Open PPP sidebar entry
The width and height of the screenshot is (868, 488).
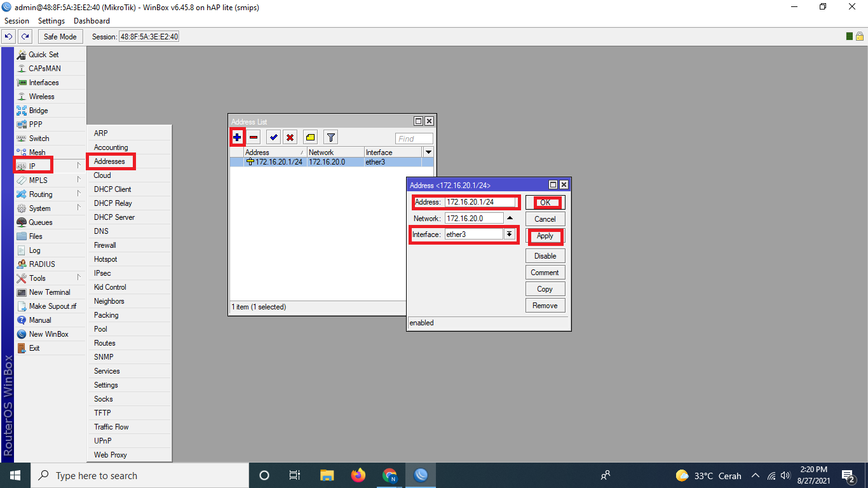(x=50, y=125)
